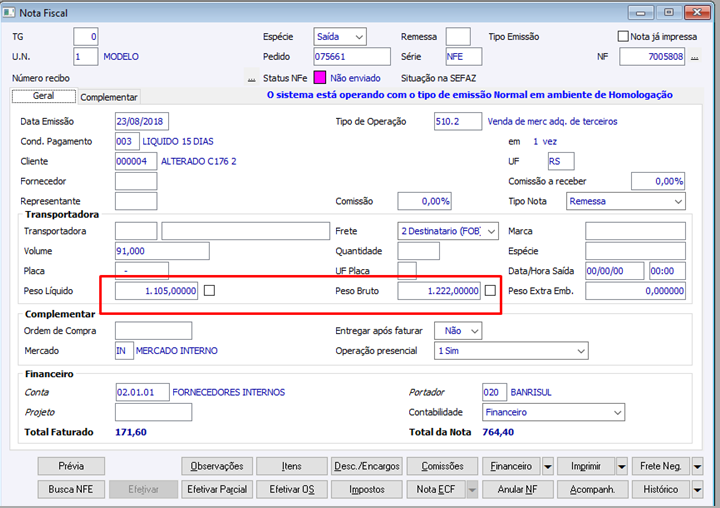Click the Volume field showing 91,000
The height and width of the screenshot is (508, 720).
click(x=162, y=251)
